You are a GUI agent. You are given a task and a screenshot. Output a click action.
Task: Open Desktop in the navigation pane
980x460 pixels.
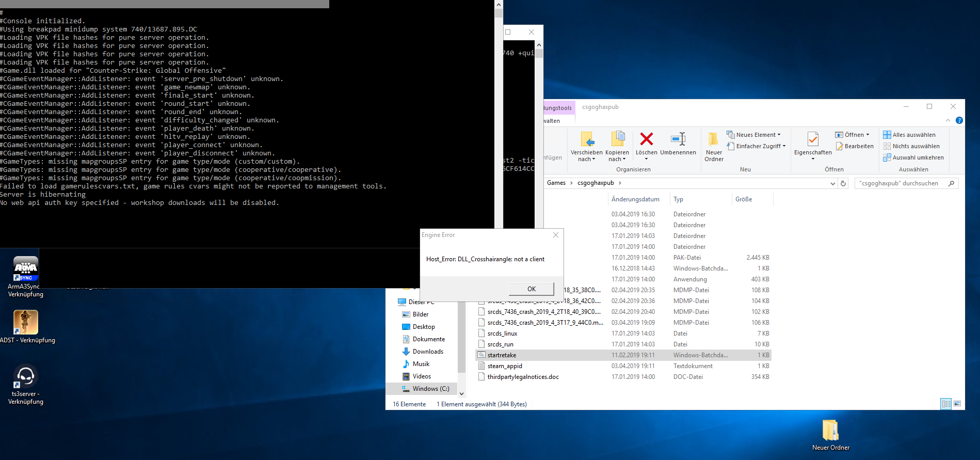tap(424, 327)
